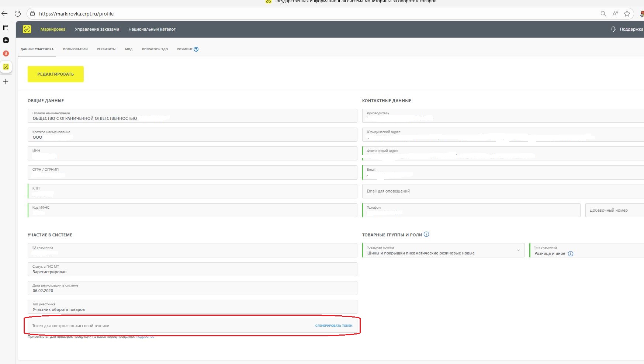Click the Розница и иное participant type field
The width and height of the screenshot is (644, 364).
tap(586, 250)
